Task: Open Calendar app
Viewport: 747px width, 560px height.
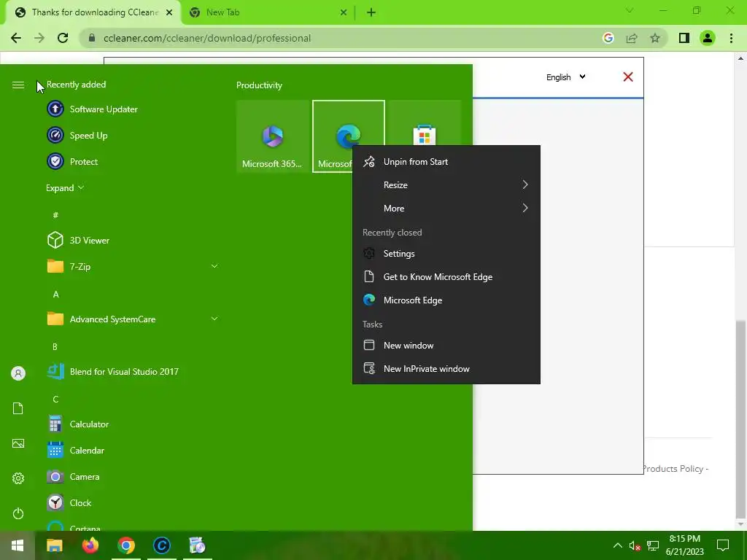Action: [x=132, y=450]
